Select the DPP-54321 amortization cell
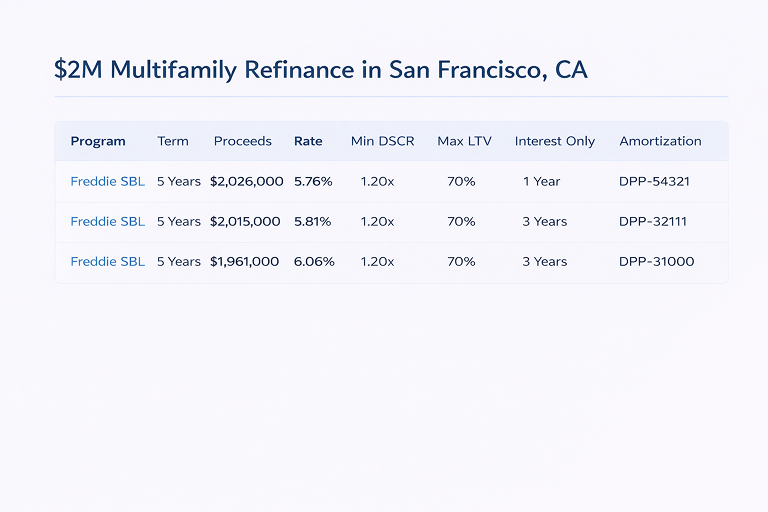 [x=655, y=182]
